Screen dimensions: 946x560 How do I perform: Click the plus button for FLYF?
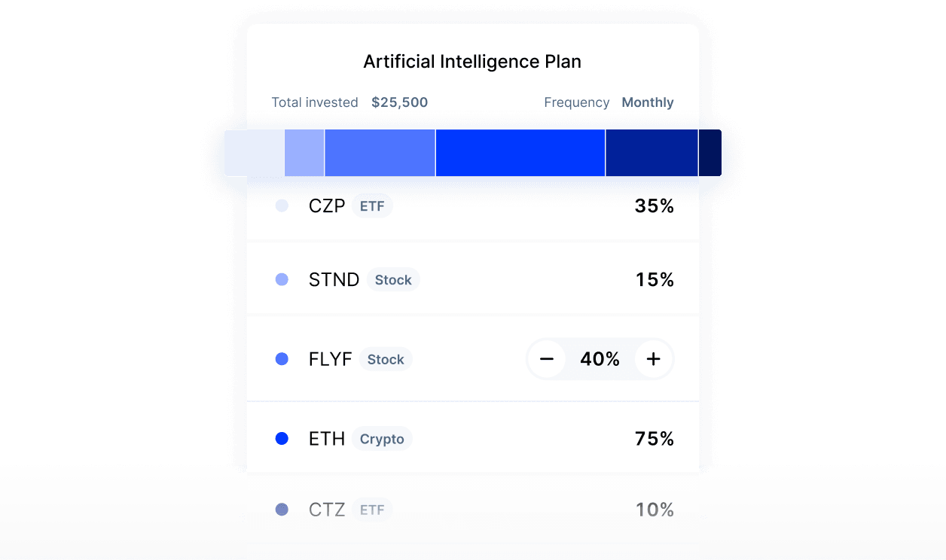(653, 360)
